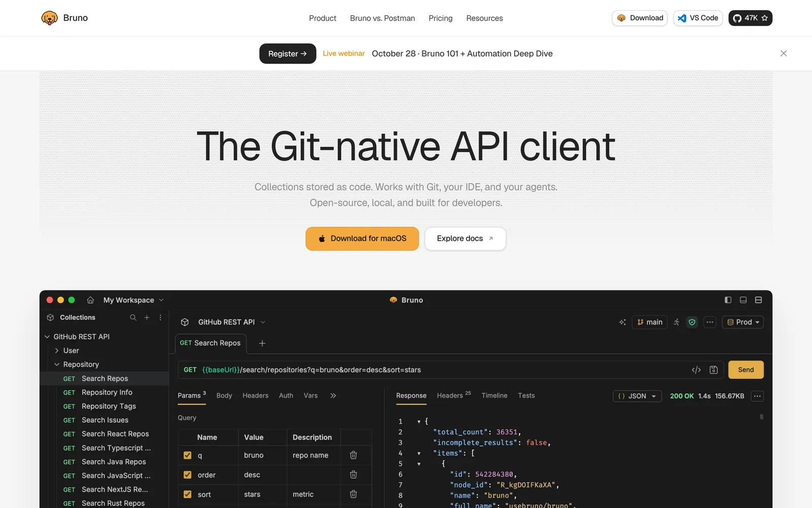Click the Download for macOS button
This screenshot has width=812, height=508.
pyautogui.click(x=362, y=239)
